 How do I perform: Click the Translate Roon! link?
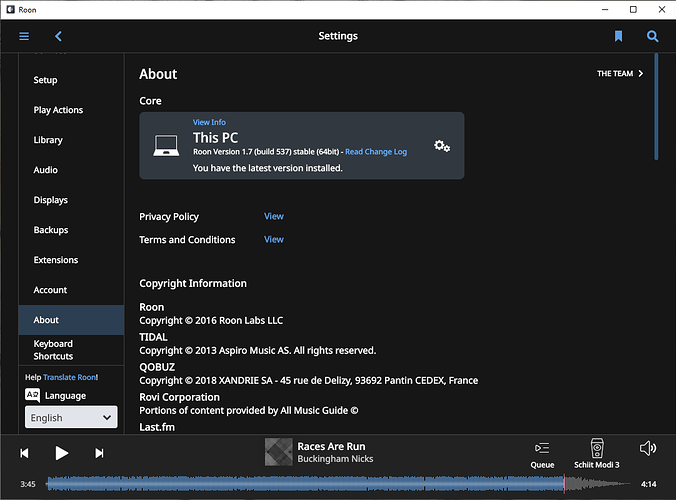71,377
